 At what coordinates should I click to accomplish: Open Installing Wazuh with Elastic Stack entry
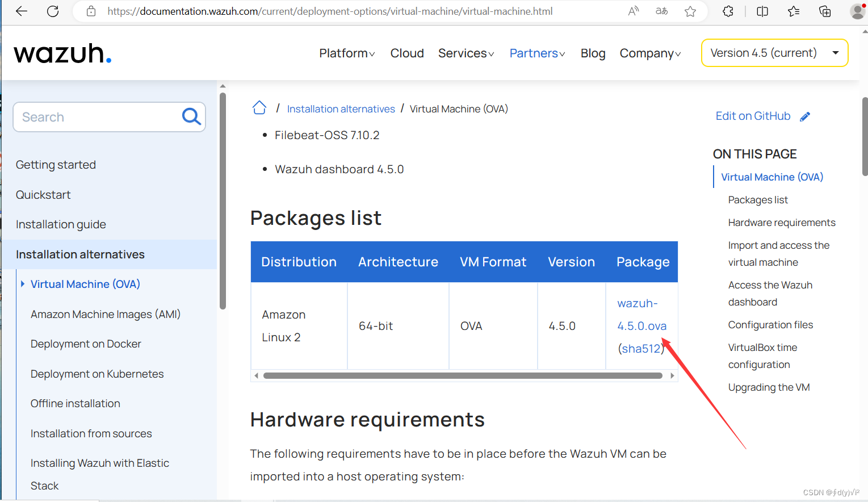coord(100,474)
